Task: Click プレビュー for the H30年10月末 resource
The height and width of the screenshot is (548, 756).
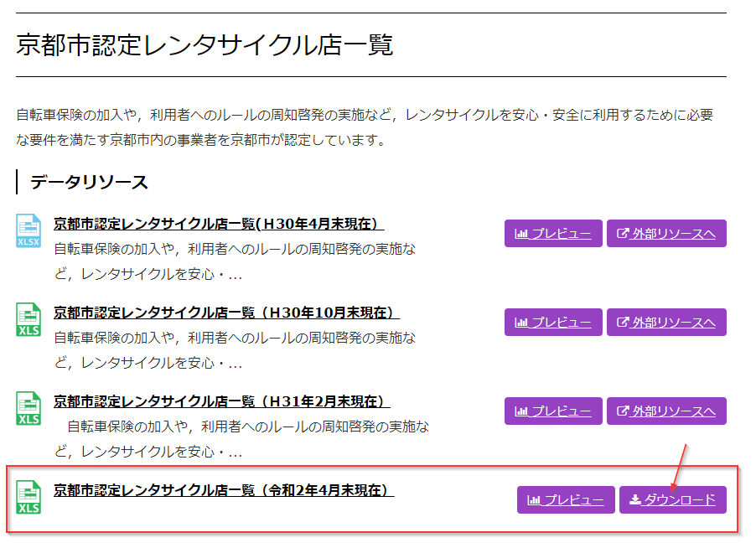Action: coord(553,323)
